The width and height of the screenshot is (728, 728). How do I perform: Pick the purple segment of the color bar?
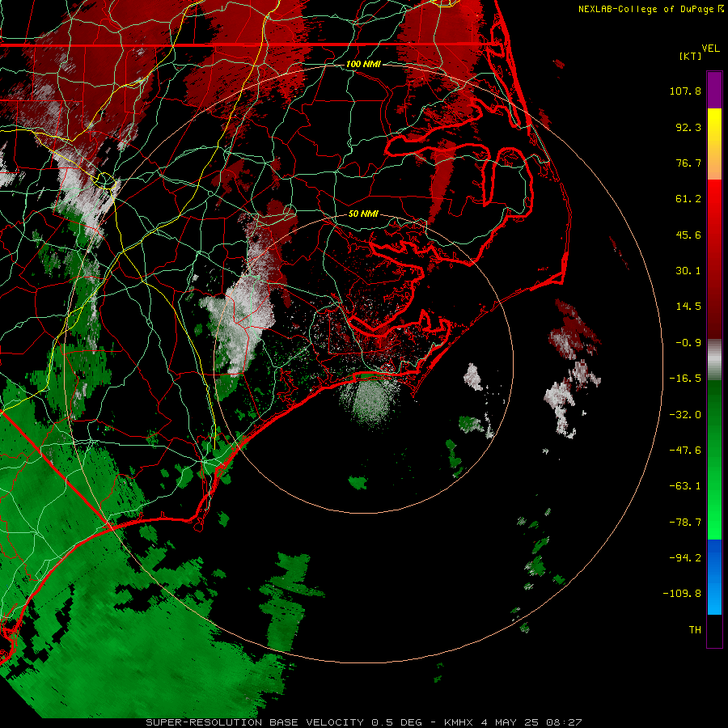click(x=714, y=90)
